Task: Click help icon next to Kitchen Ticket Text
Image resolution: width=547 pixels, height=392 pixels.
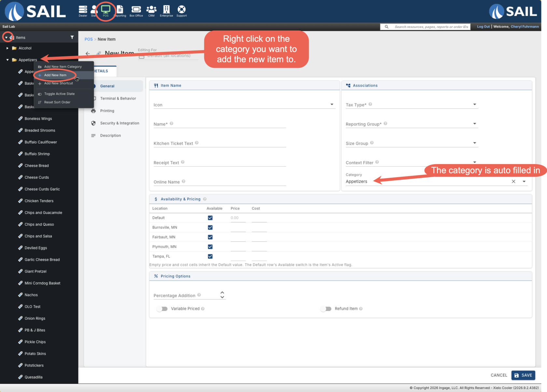Action: [x=197, y=143]
